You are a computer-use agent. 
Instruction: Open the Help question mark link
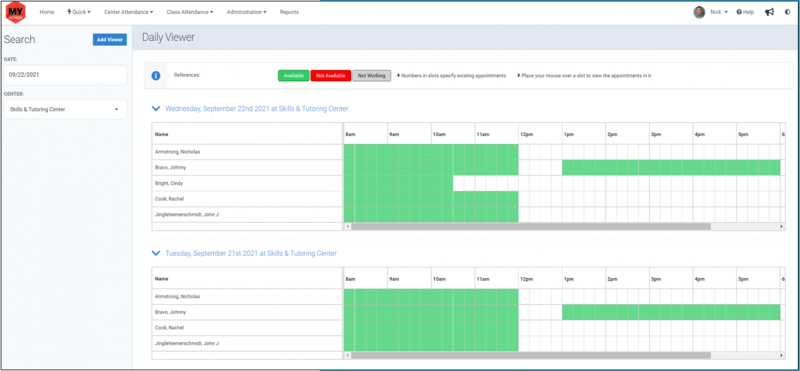tap(745, 12)
